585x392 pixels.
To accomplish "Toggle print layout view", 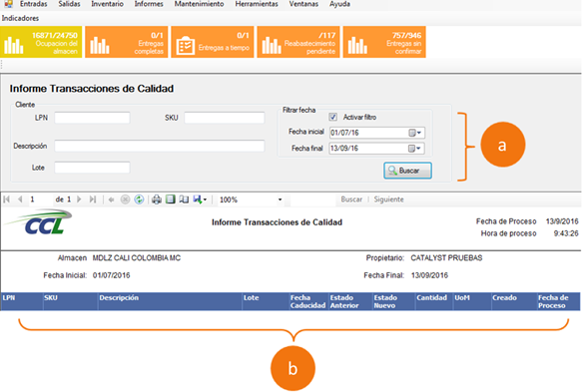I will [171, 199].
